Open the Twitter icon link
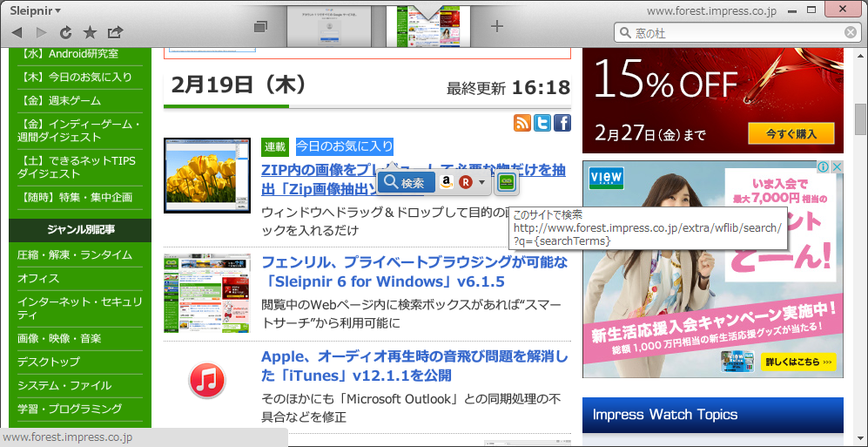 [x=542, y=122]
